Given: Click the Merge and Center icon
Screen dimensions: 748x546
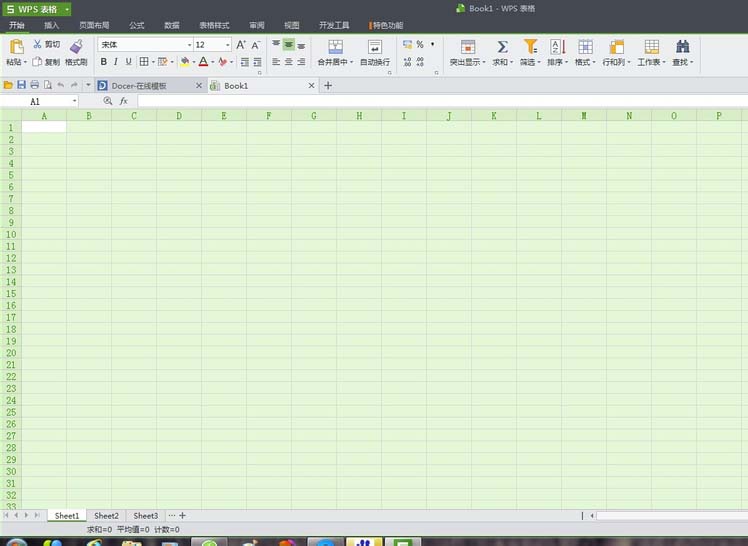Looking at the screenshot, I should point(335,47).
